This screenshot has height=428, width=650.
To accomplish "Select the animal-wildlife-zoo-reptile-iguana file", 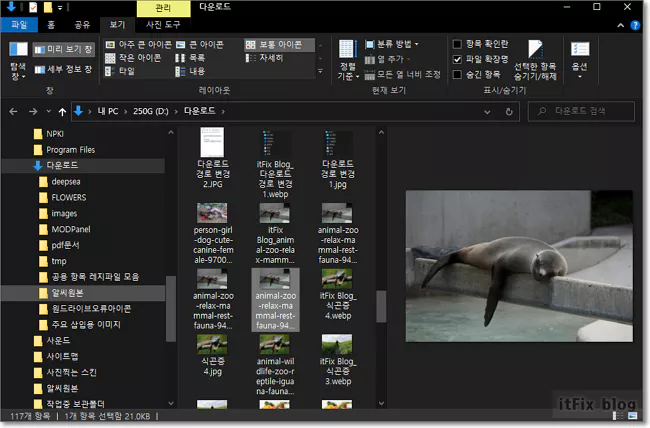I will (275, 365).
